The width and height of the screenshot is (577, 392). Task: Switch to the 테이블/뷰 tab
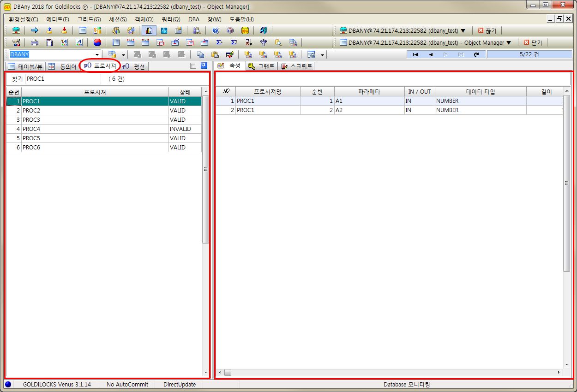25,66
